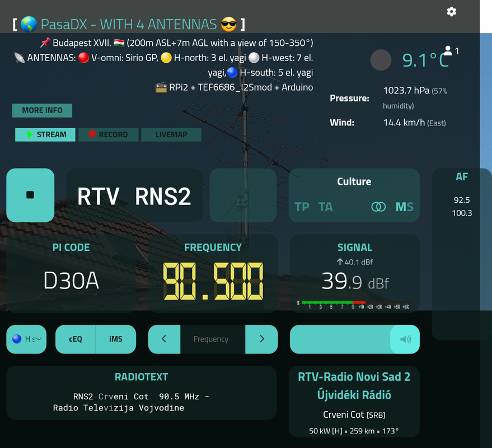
Task: Click the MORE INFO button
Action: pyautogui.click(x=42, y=110)
